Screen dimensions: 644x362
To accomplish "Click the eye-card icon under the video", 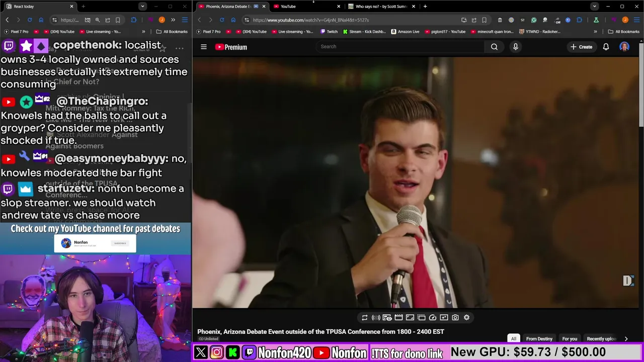I will click(x=387, y=317).
